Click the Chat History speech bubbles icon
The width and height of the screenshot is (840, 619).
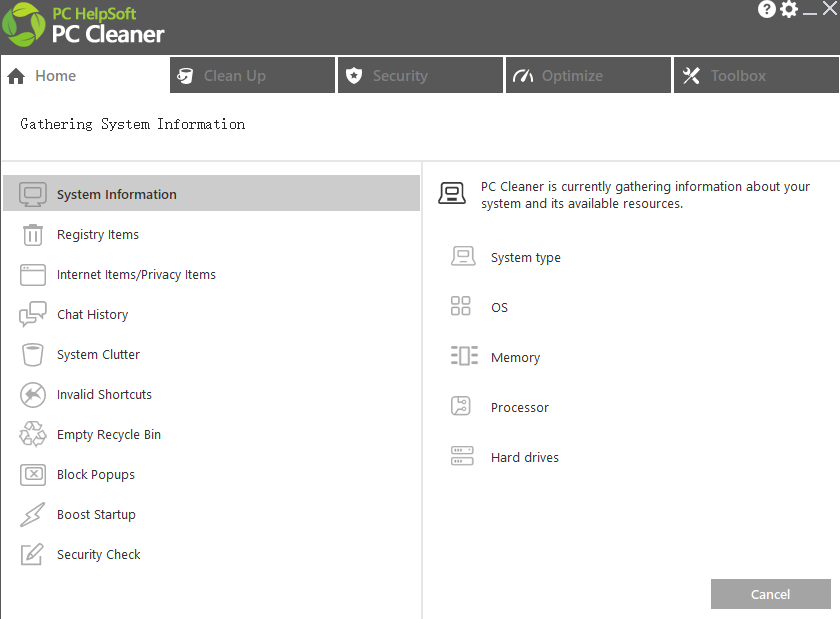pos(33,315)
